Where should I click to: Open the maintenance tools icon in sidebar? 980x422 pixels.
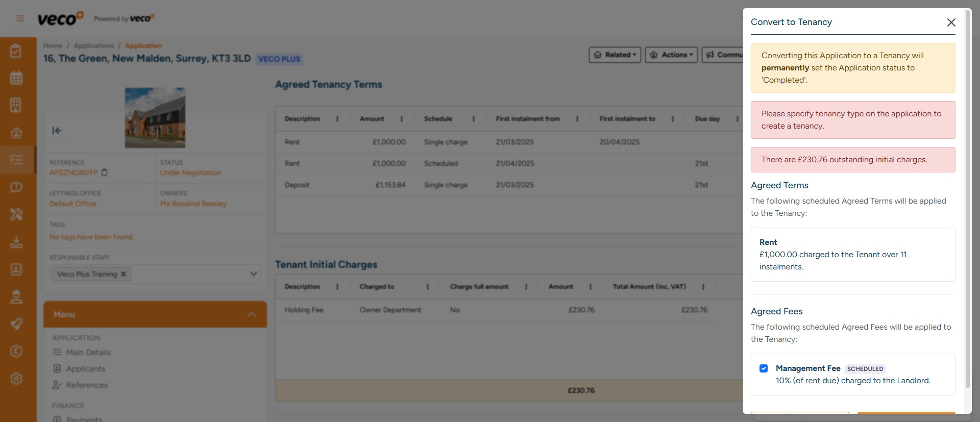tap(16, 214)
